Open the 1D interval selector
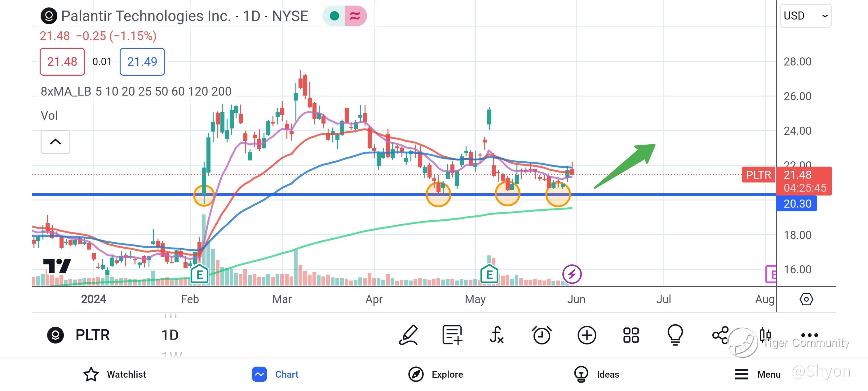This screenshot has width=868, height=391. (x=170, y=335)
